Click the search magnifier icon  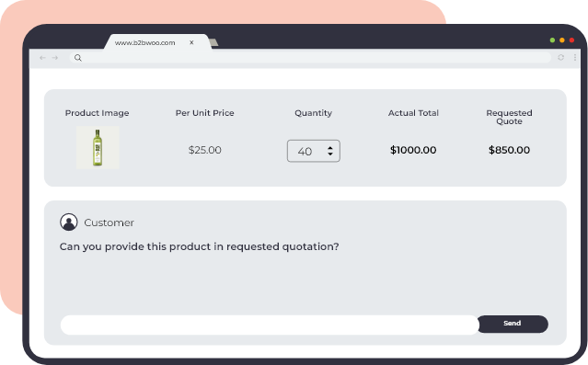tap(77, 58)
